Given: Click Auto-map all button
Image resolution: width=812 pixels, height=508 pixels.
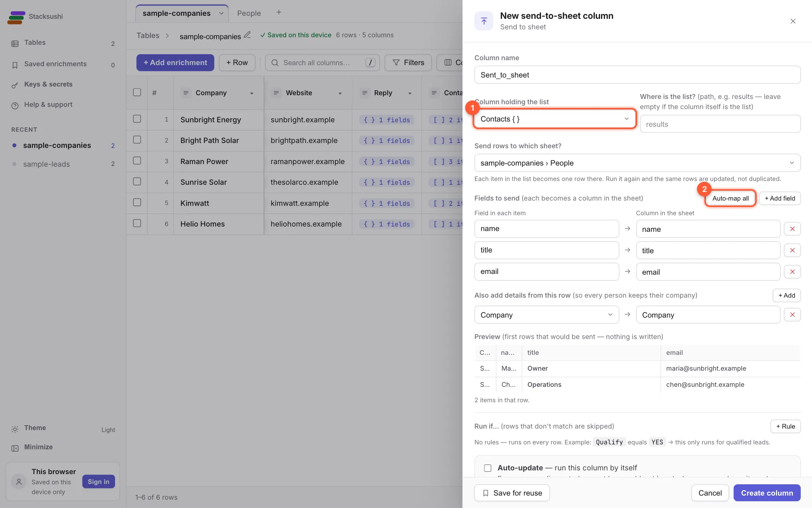Looking at the screenshot, I should (730, 198).
